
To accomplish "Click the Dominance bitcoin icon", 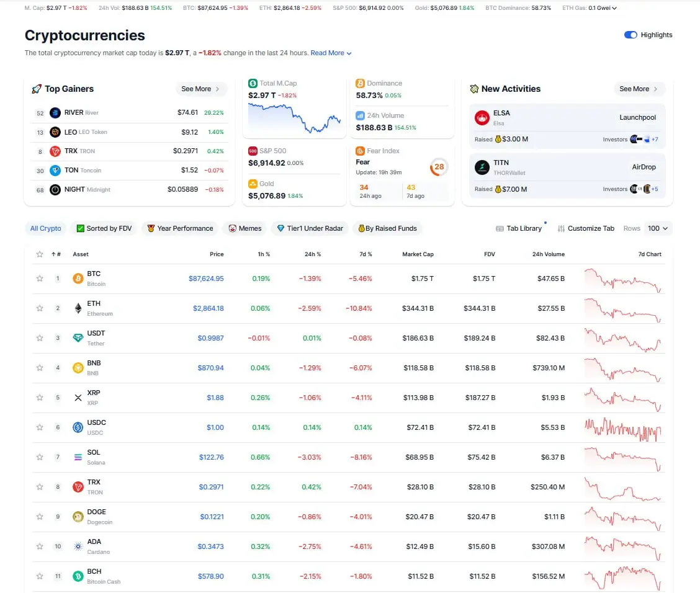I will 361,83.
